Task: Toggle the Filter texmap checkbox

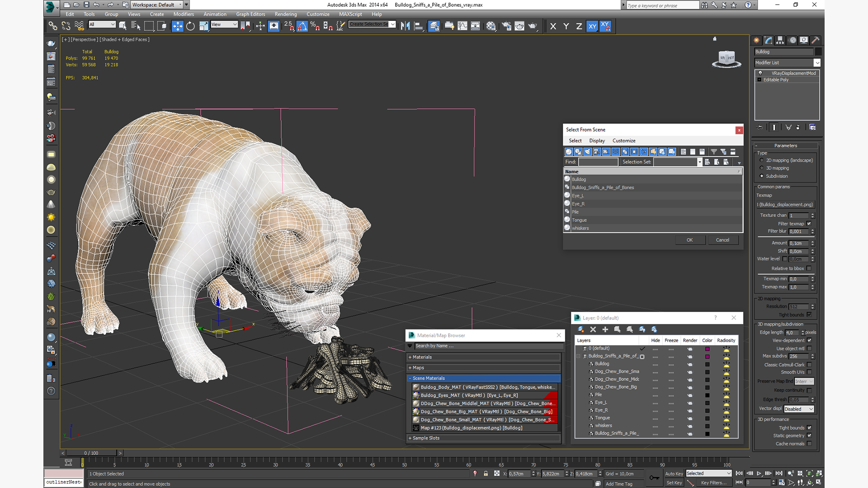Action: click(x=809, y=224)
